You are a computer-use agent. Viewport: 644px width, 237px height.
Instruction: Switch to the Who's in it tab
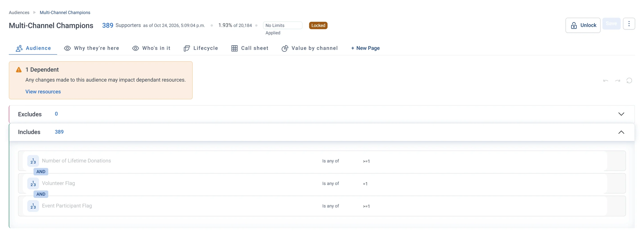(x=151, y=48)
